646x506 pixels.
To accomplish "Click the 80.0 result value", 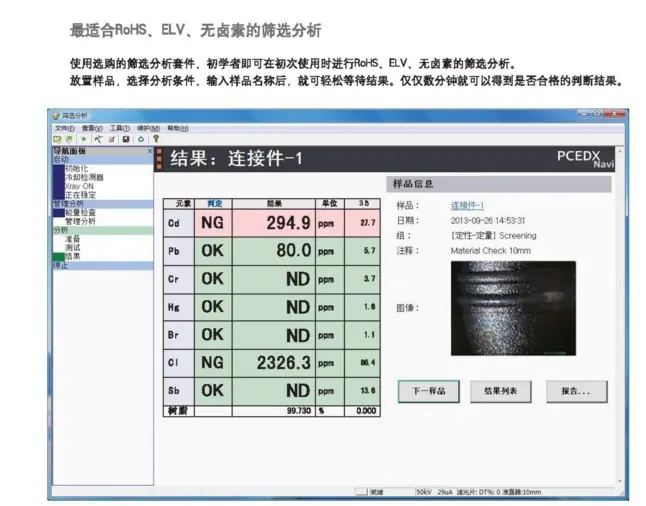I will pyautogui.click(x=294, y=251).
